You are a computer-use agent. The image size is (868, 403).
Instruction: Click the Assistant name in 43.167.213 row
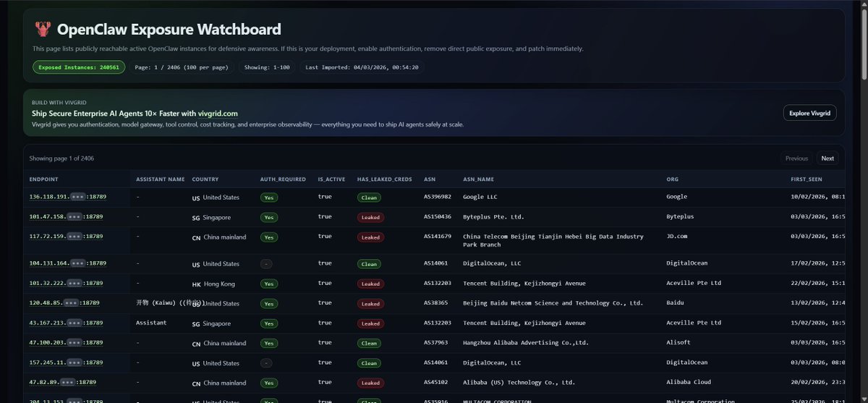(151, 323)
